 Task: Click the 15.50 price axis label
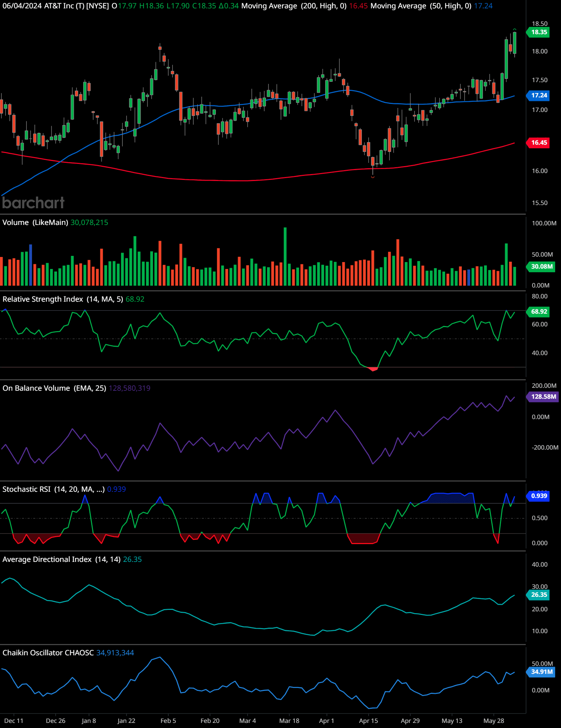click(x=540, y=203)
